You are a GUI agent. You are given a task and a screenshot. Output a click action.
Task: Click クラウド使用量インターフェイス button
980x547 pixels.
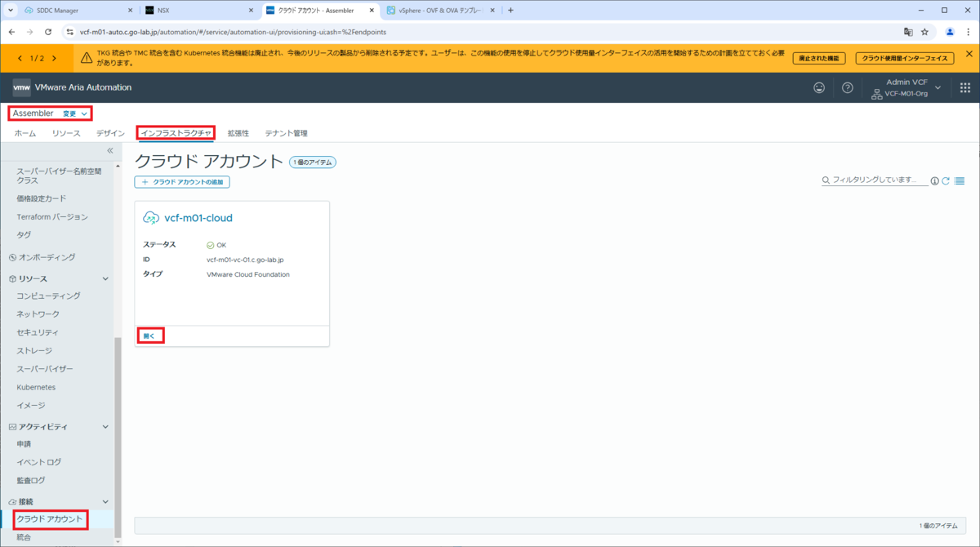905,58
